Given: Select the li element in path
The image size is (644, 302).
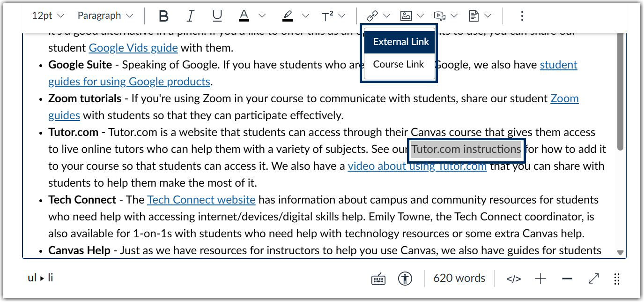Looking at the screenshot, I should coord(50,278).
